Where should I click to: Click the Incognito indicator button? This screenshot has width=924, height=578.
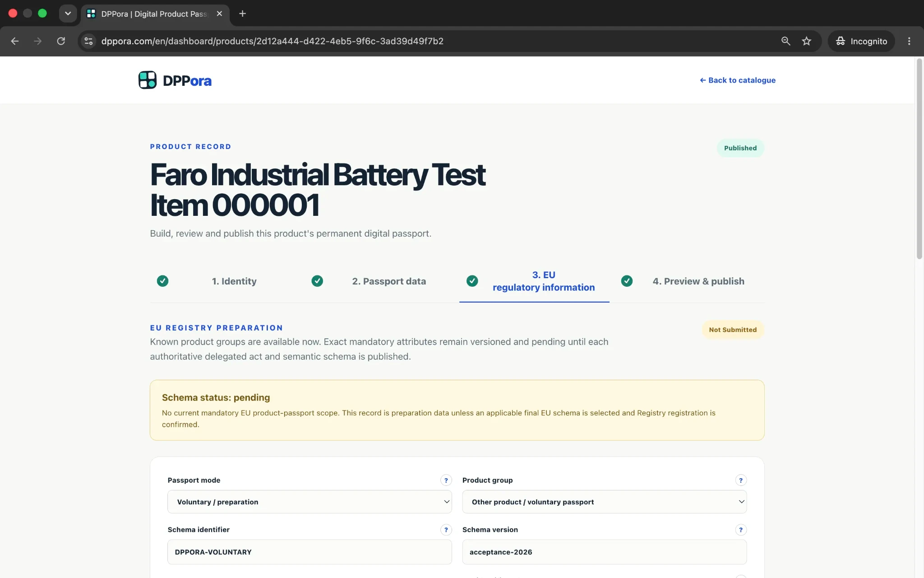point(861,41)
